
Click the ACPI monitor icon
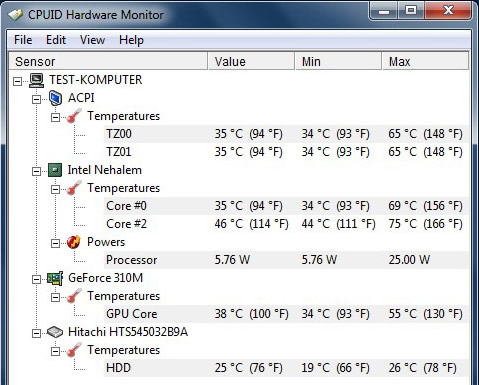[x=55, y=98]
